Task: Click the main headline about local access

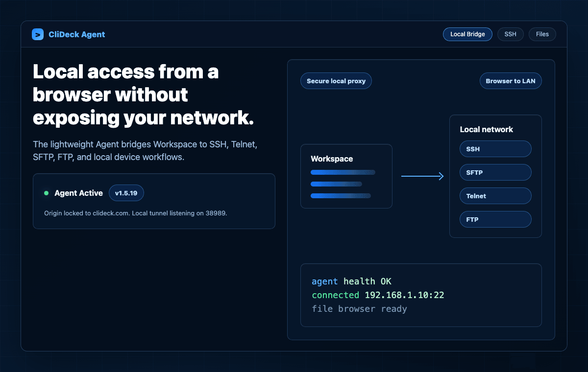Action: [144, 95]
